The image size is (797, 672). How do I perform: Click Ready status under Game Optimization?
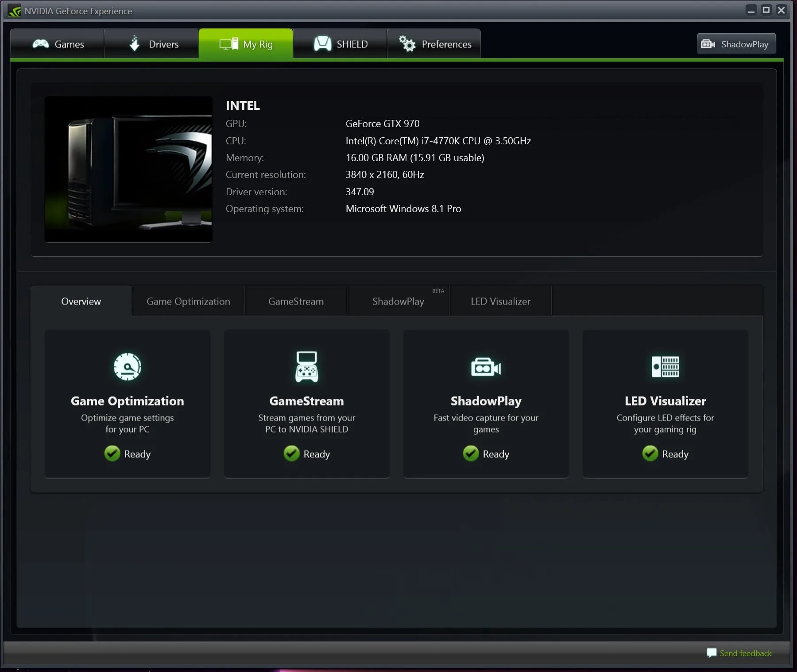(137, 454)
